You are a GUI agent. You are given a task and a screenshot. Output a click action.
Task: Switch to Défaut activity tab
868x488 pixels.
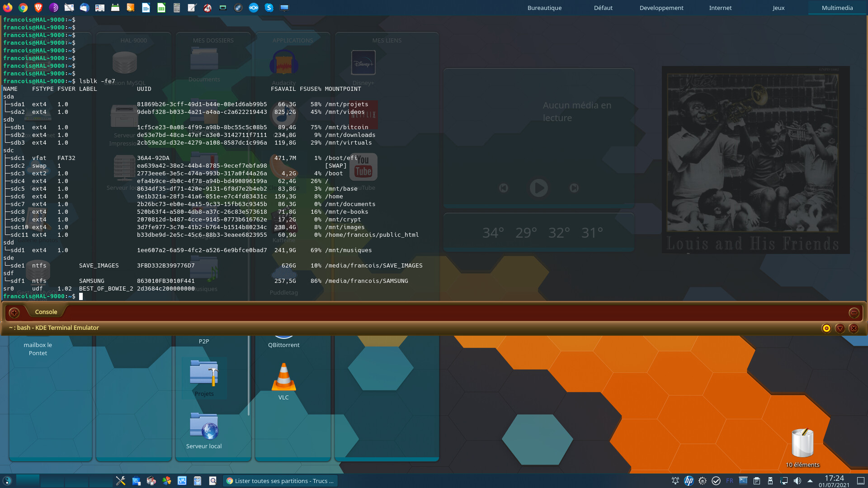click(x=603, y=8)
